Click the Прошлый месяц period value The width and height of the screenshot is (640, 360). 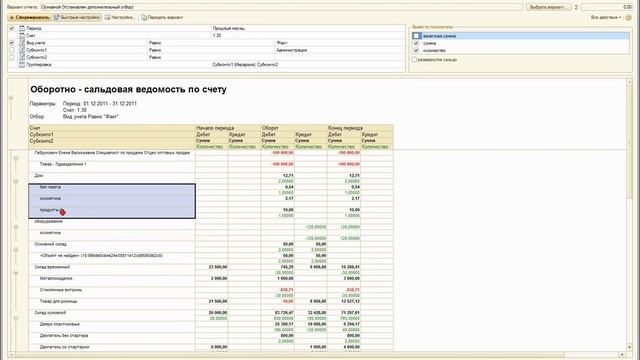pyautogui.click(x=229, y=28)
